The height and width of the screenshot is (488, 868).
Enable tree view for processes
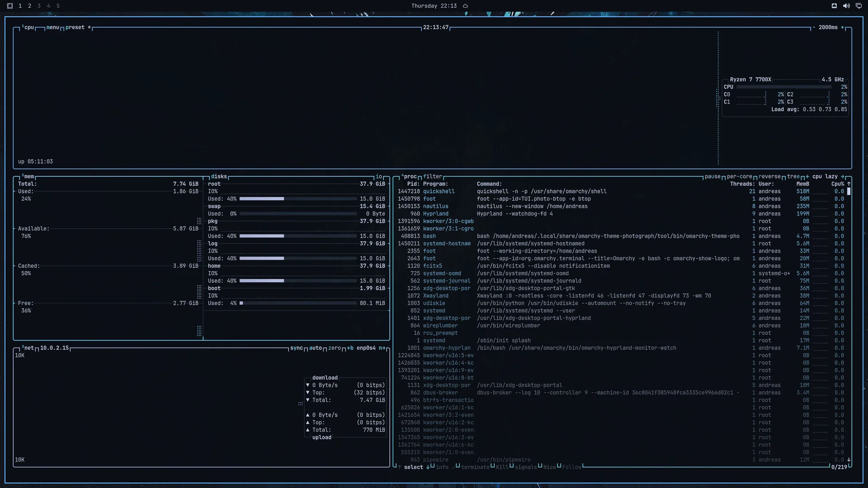click(x=793, y=177)
